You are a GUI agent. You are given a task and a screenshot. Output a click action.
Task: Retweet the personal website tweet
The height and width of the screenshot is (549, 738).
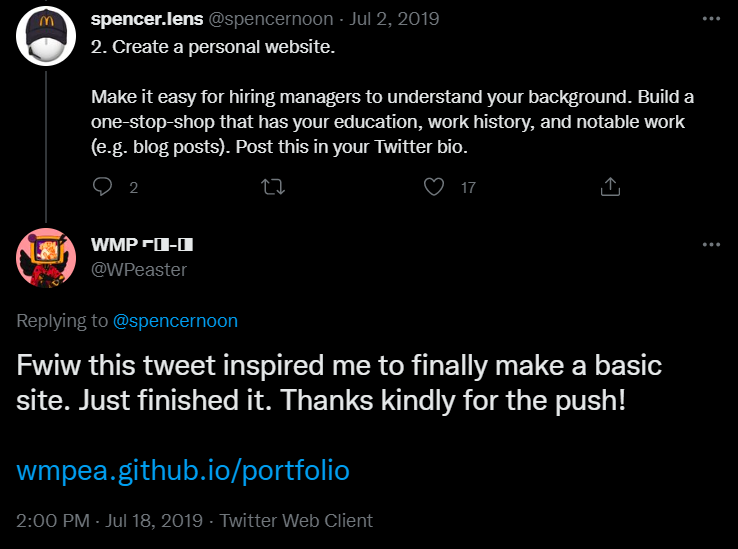(271, 187)
